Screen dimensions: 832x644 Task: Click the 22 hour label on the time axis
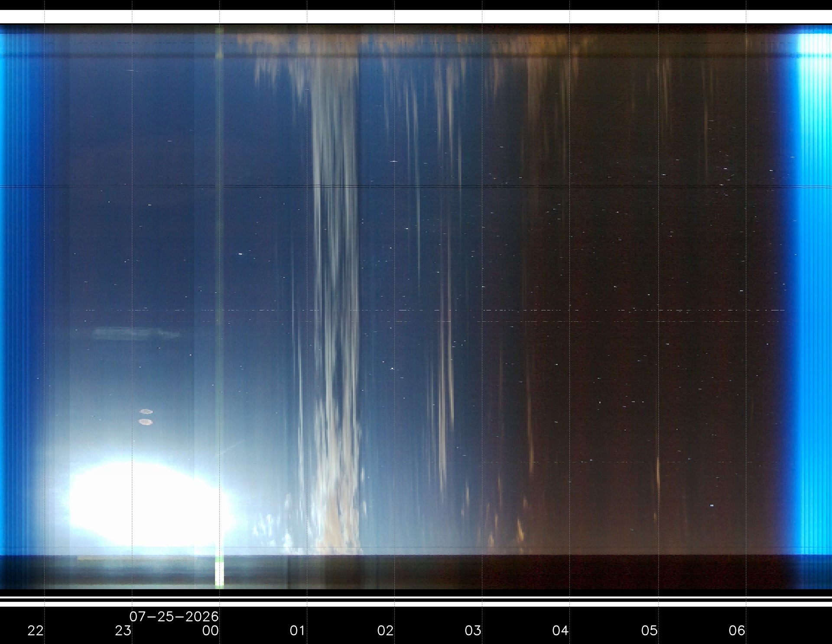tap(36, 631)
